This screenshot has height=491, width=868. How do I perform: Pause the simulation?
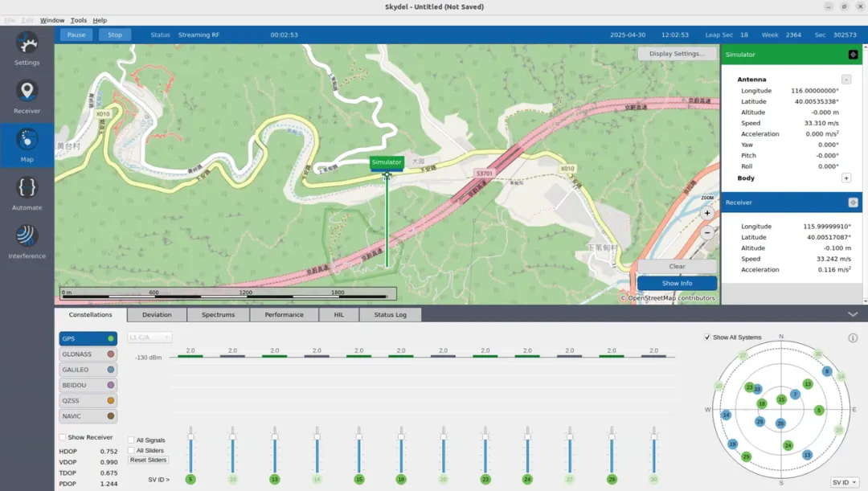tap(76, 35)
